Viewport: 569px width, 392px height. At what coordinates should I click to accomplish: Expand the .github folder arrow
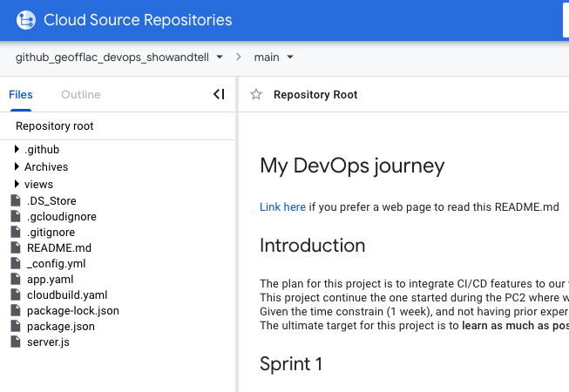point(17,149)
